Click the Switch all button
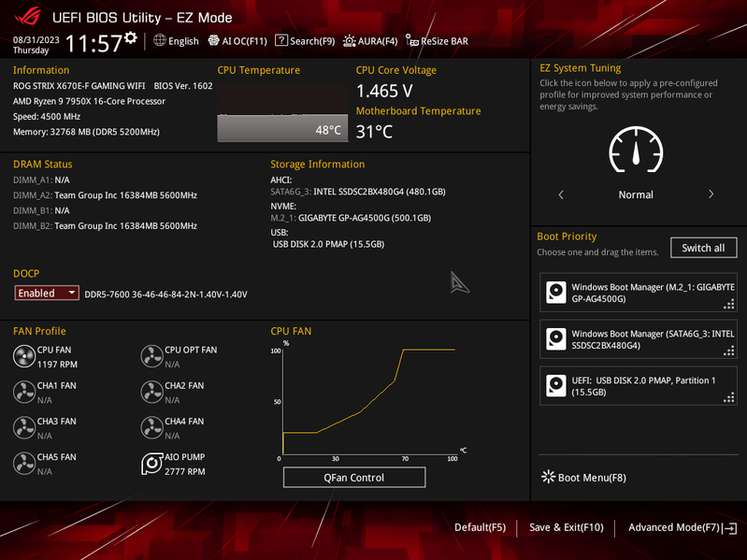This screenshot has height=560, width=747. (703, 248)
